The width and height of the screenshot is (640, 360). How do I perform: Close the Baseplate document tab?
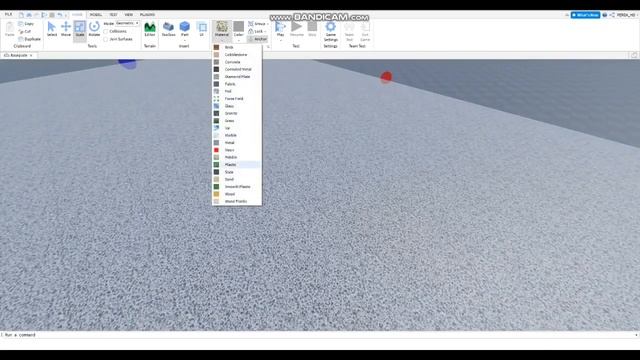(31, 55)
